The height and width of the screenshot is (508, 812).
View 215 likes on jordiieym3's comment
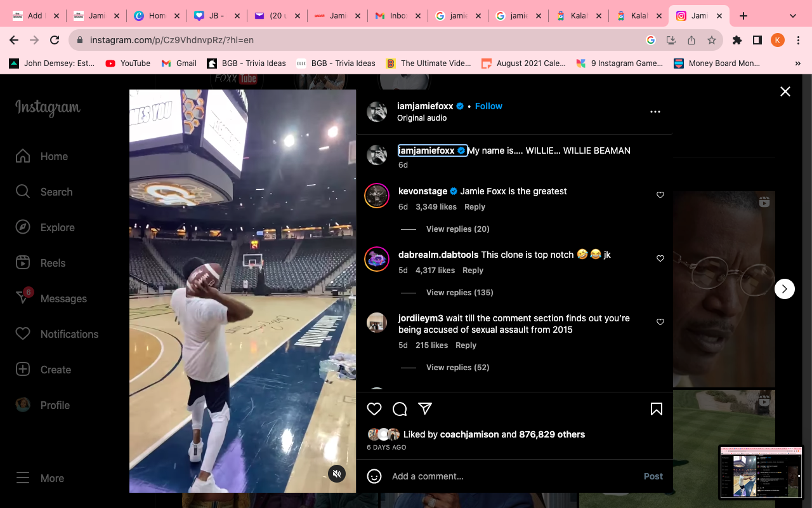[x=431, y=345]
